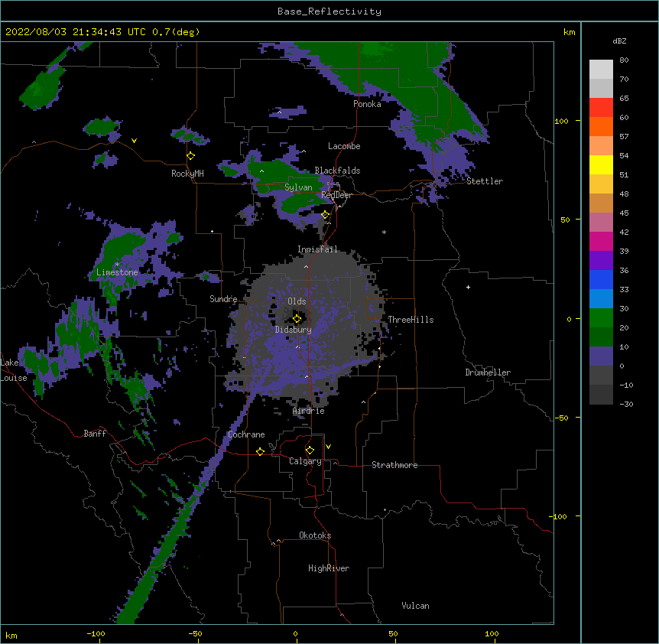Select the magenta 42 dBZ legend swatch

[601, 241]
